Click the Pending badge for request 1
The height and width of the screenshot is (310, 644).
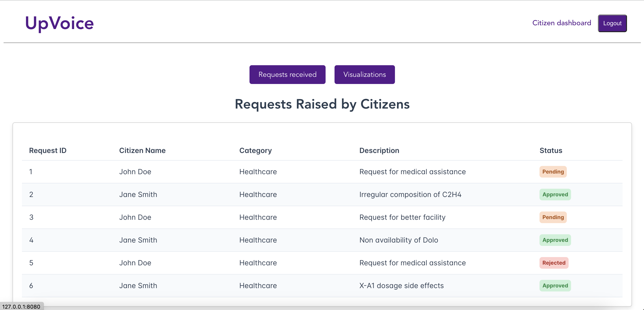point(553,172)
